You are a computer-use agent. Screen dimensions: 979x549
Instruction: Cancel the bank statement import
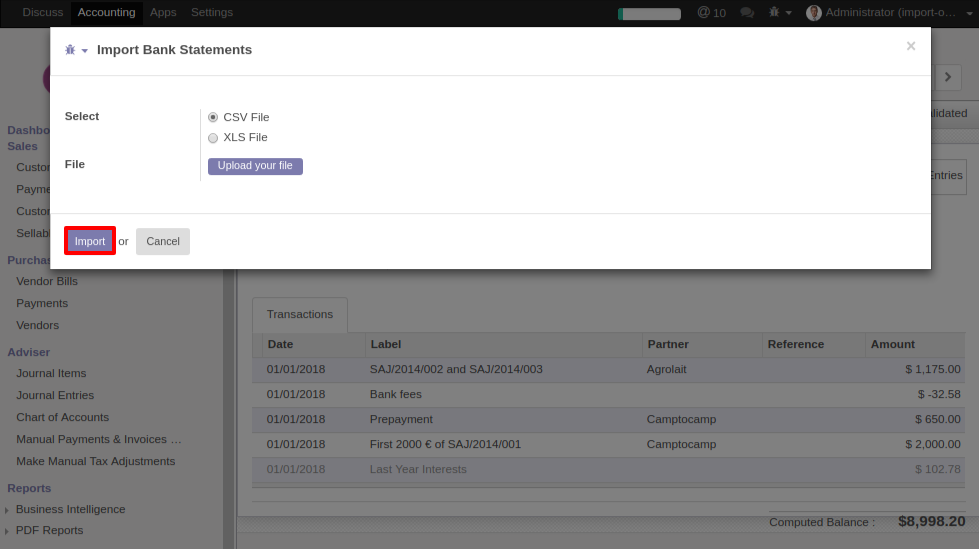[163, 241]
